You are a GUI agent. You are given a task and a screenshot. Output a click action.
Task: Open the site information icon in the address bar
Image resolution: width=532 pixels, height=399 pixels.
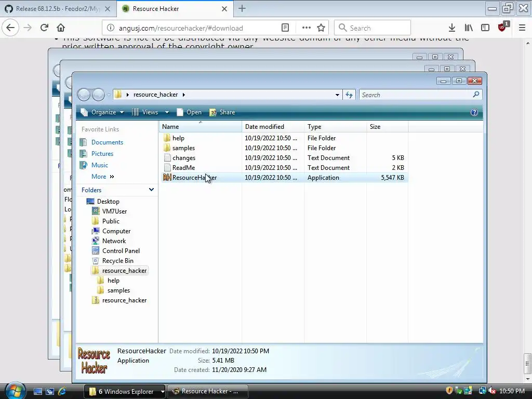pos(110,28)
